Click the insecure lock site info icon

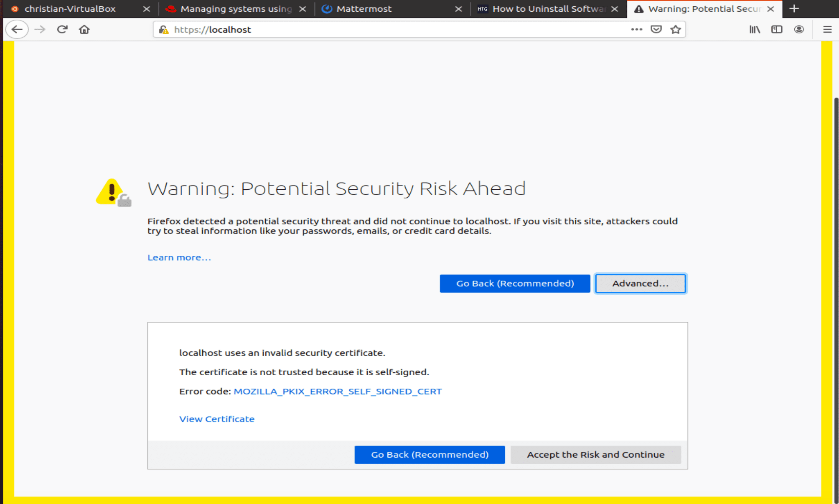[x=164, y=30]
